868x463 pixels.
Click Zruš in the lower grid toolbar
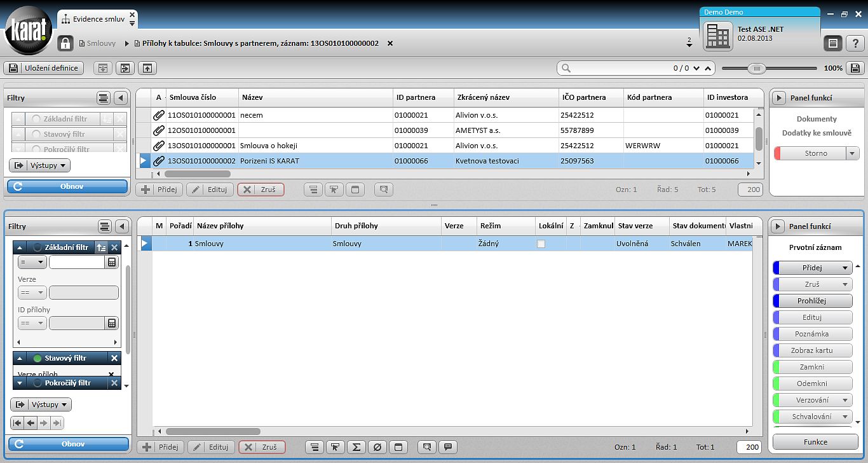[262, 447]
